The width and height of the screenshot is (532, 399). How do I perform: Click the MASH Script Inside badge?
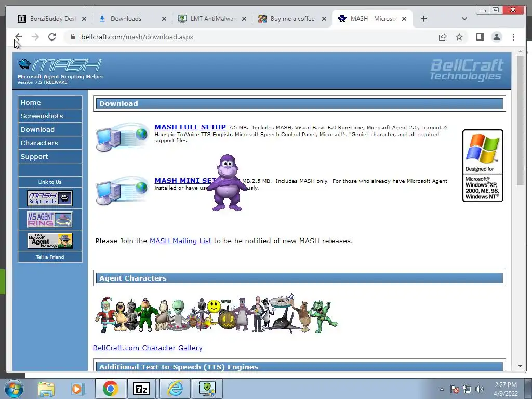50,198
